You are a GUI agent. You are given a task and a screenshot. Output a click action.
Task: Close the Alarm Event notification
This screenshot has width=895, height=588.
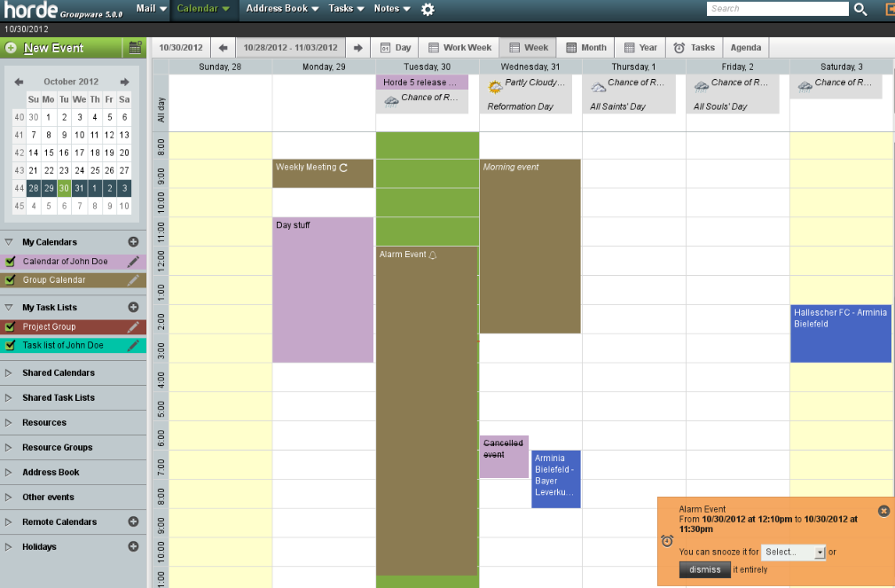click(883, 511)
